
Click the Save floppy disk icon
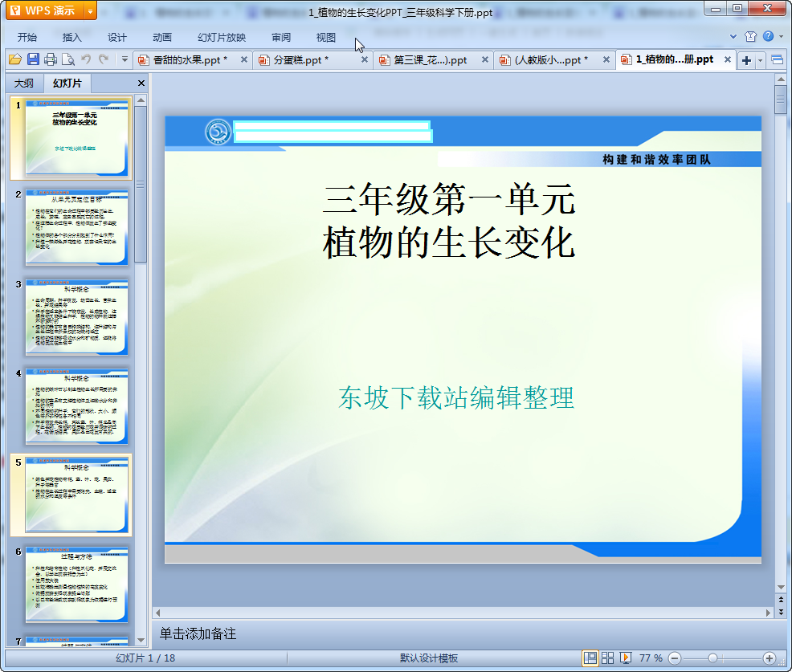[34, 59]
